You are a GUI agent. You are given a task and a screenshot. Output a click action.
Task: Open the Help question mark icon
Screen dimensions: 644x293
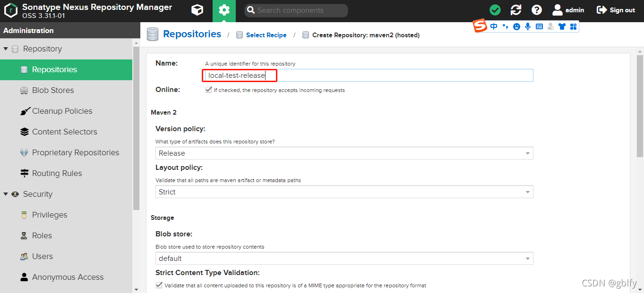click(x=537, y=10)
